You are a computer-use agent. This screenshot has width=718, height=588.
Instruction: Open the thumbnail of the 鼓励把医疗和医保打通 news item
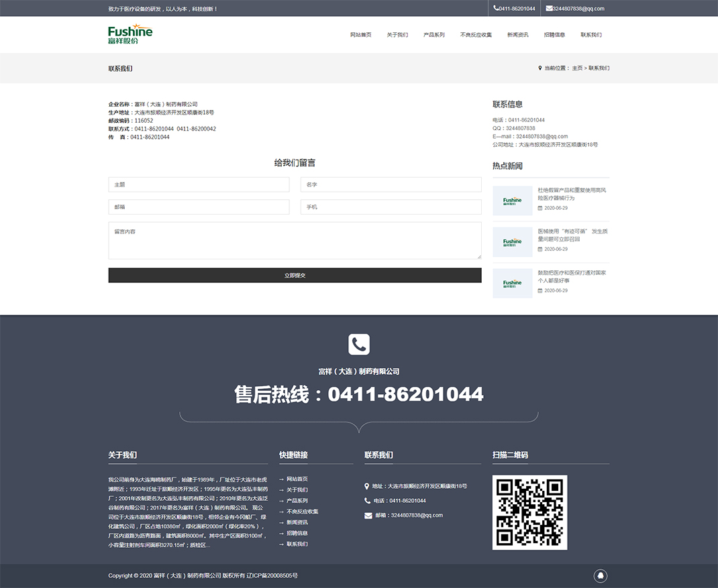pos(512,284)
